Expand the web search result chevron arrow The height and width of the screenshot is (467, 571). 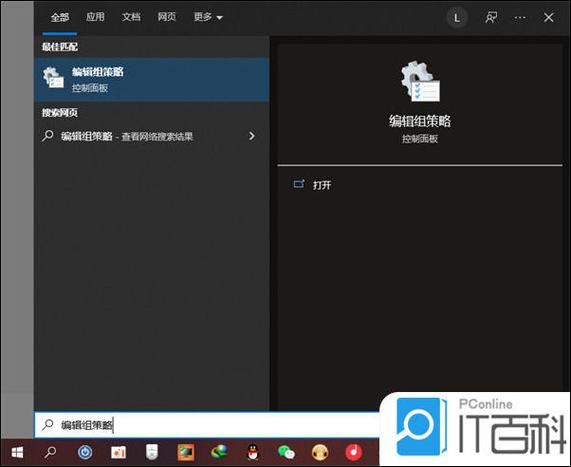252,136
